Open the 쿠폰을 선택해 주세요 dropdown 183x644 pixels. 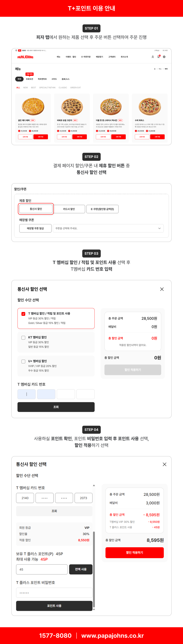pos(108,228)
